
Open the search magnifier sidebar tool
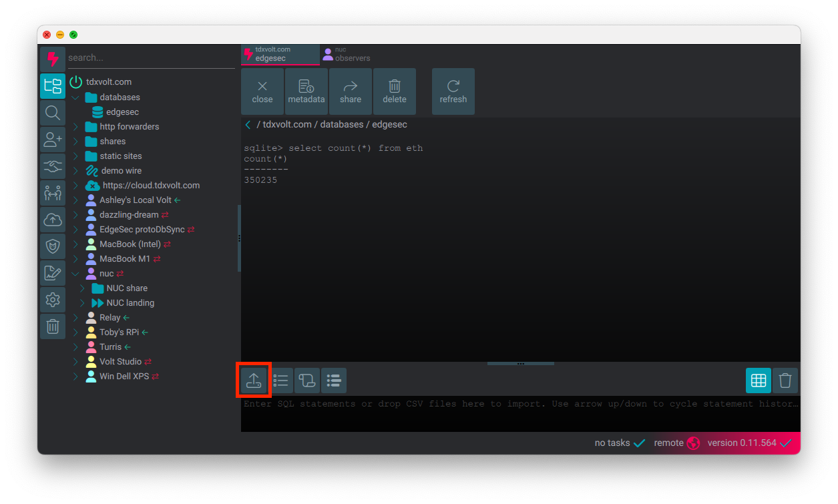(x=53, y=113)
